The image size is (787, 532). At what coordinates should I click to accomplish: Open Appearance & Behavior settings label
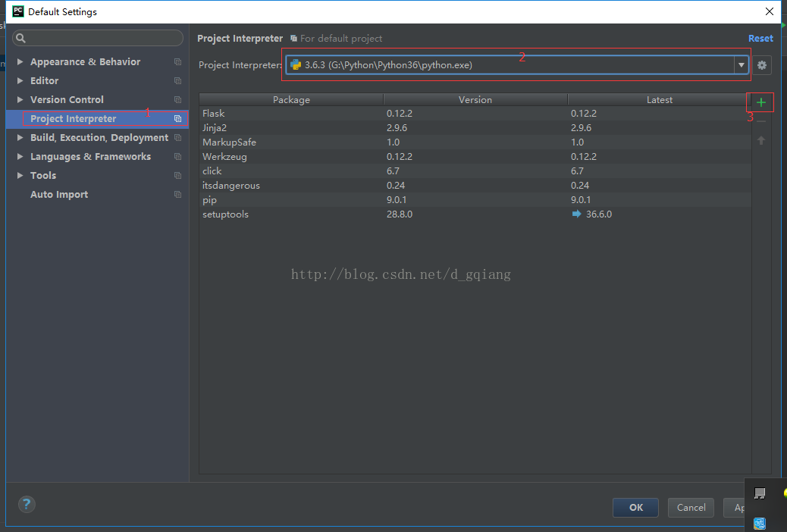(x=86, y=61)
